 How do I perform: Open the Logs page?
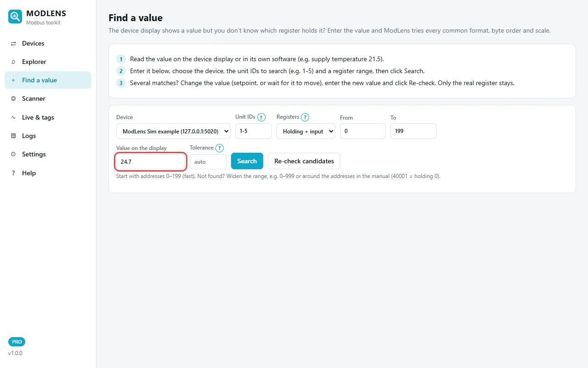click(48, 136)
